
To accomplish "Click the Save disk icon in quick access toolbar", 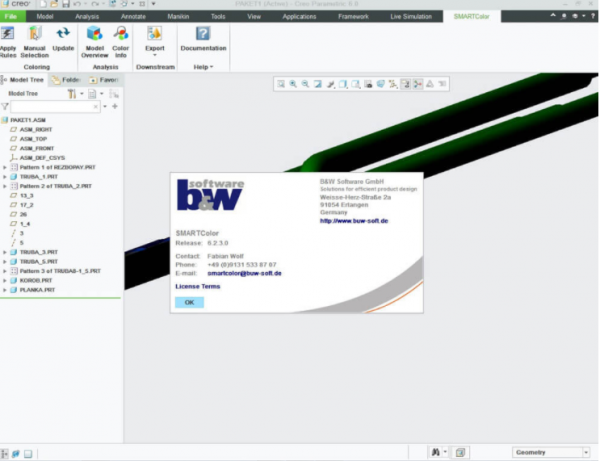I will (65, 4).
